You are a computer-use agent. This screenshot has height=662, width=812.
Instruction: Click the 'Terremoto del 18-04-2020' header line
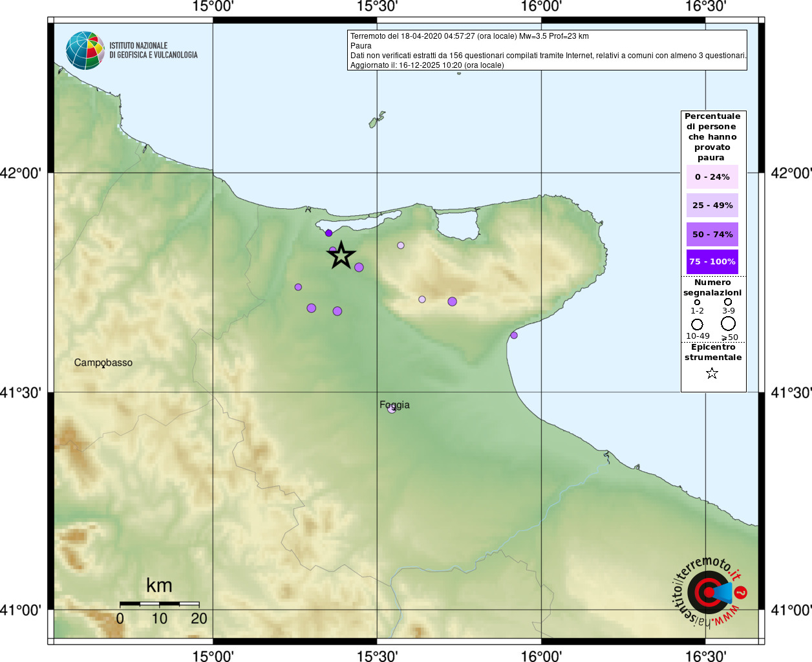tap(469, 36)
